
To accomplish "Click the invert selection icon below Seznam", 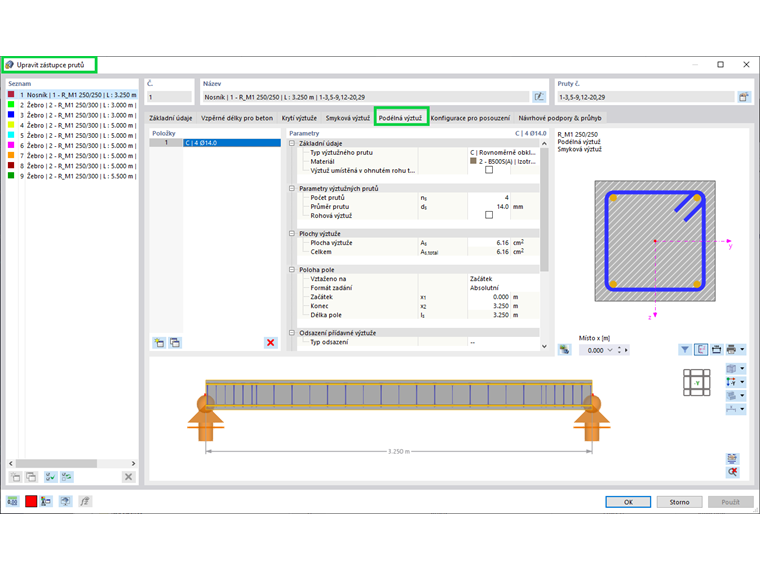I will tap(66, 477).
